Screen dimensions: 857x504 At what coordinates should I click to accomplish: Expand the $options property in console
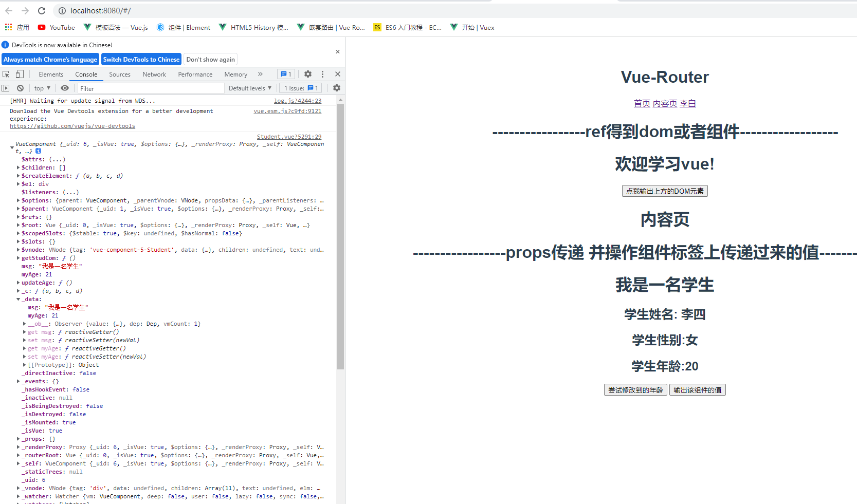[18, 200]
